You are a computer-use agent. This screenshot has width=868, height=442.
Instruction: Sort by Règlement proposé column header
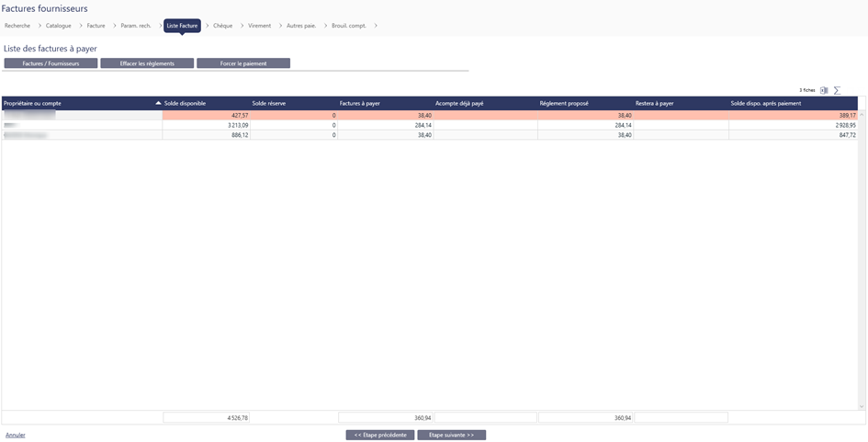tap(563, 103)
